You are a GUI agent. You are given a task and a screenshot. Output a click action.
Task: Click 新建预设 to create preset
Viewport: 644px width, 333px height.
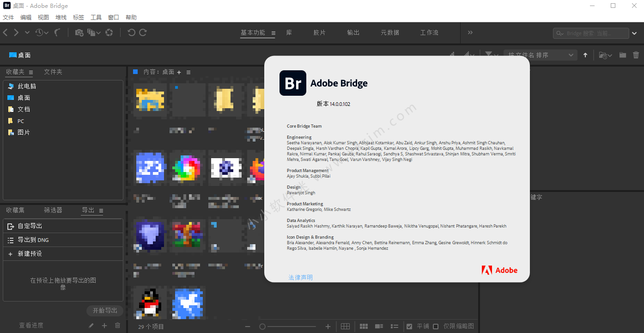tap(63, 254)
